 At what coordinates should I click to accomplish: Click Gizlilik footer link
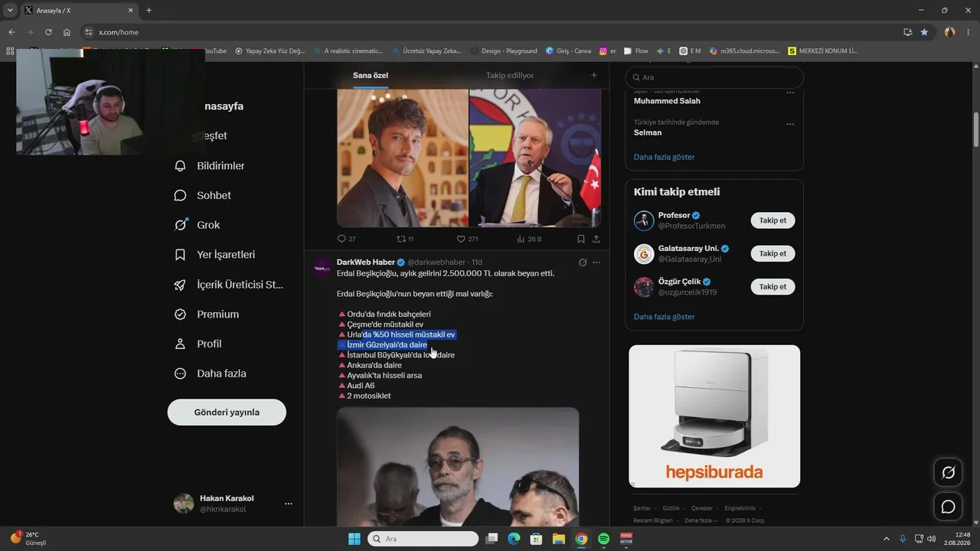pos(671,508)
